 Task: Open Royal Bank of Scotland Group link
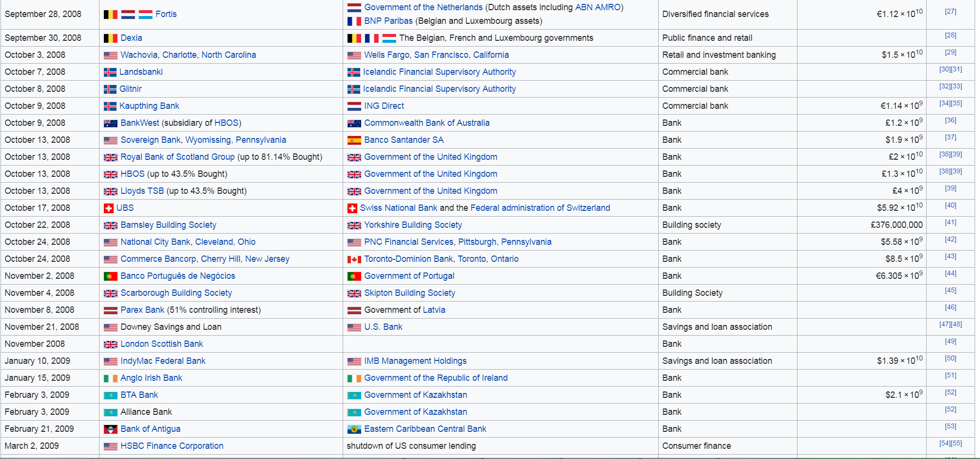click(x=178, y=157)
